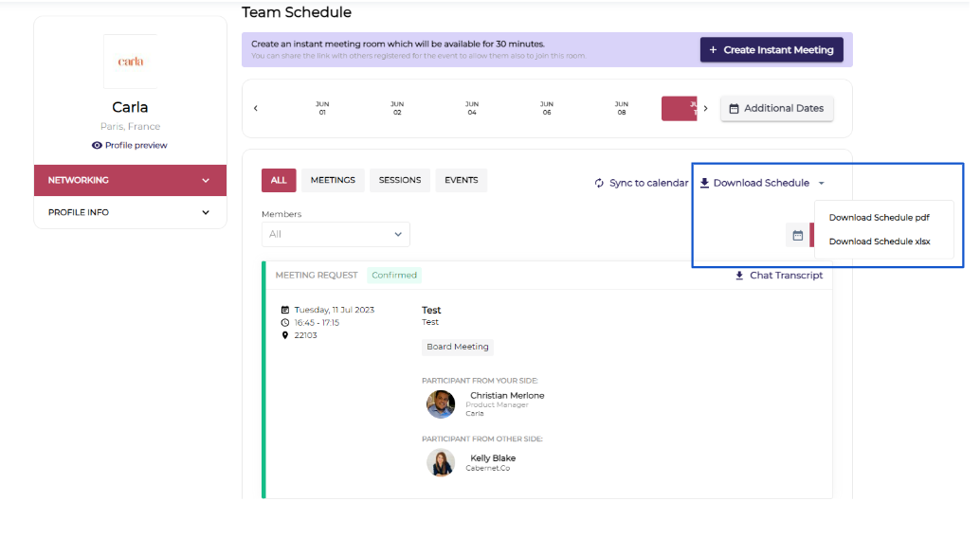Click the Chat Transcript download icon
Screen dimensions: 980x537
click(x=739, y=276)
